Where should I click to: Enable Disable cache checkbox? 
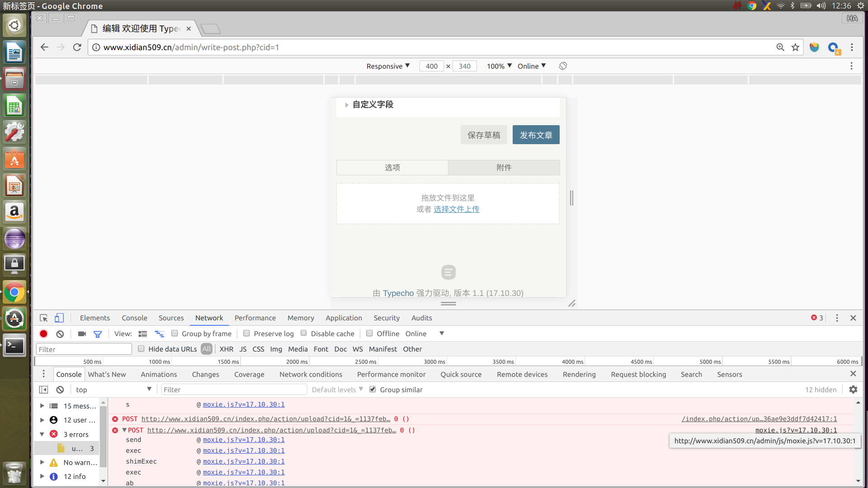[304, 333]
